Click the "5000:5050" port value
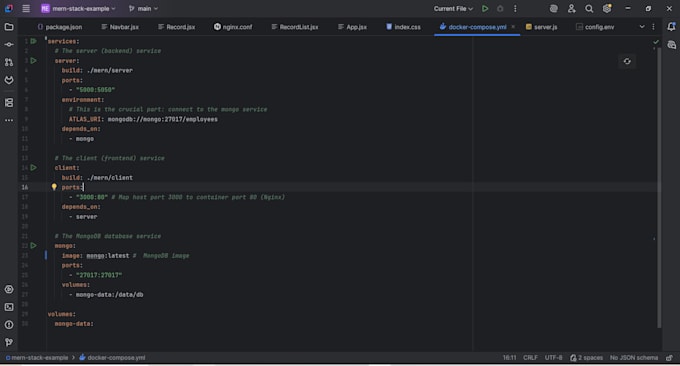Viewport: 680px width, 366px height. [x=95, y=90]
